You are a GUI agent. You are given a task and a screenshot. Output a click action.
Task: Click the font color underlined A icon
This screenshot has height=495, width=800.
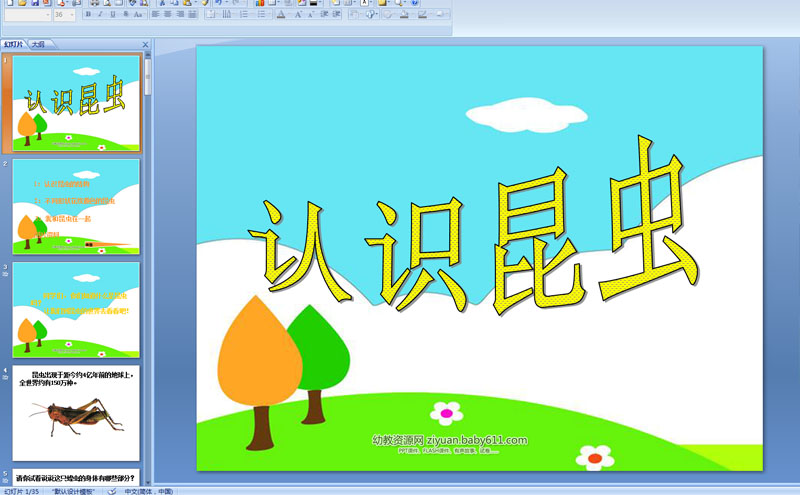[280, 15]
